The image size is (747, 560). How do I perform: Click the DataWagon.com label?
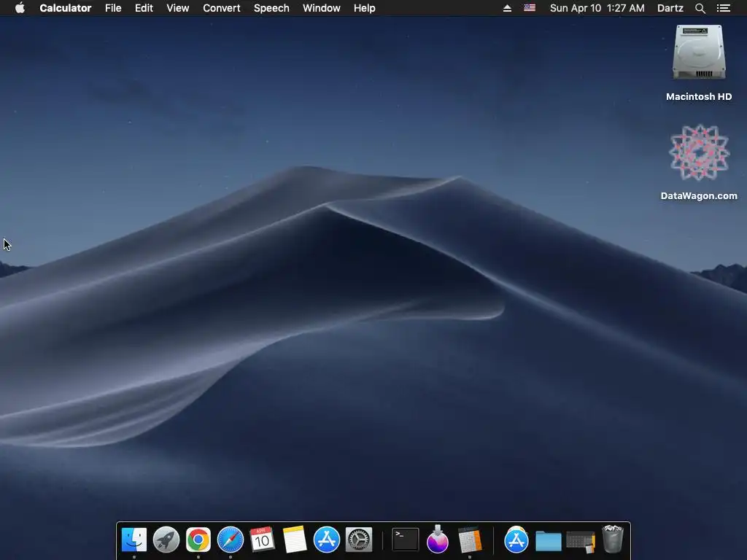pos(699,195)
